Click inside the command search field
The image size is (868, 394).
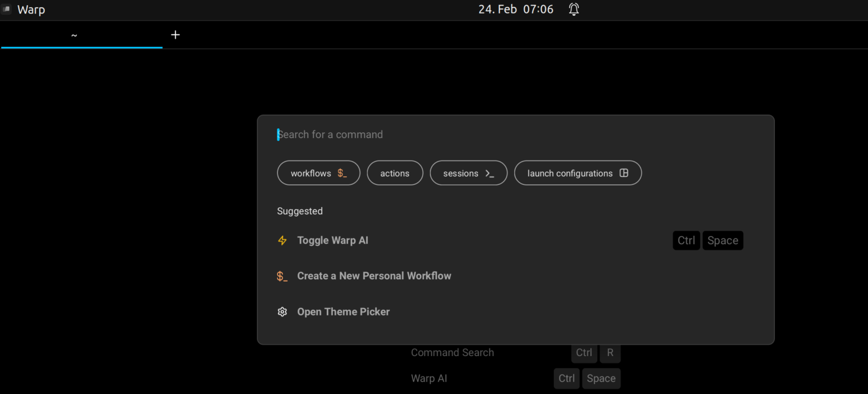click(x=396, y=134)
